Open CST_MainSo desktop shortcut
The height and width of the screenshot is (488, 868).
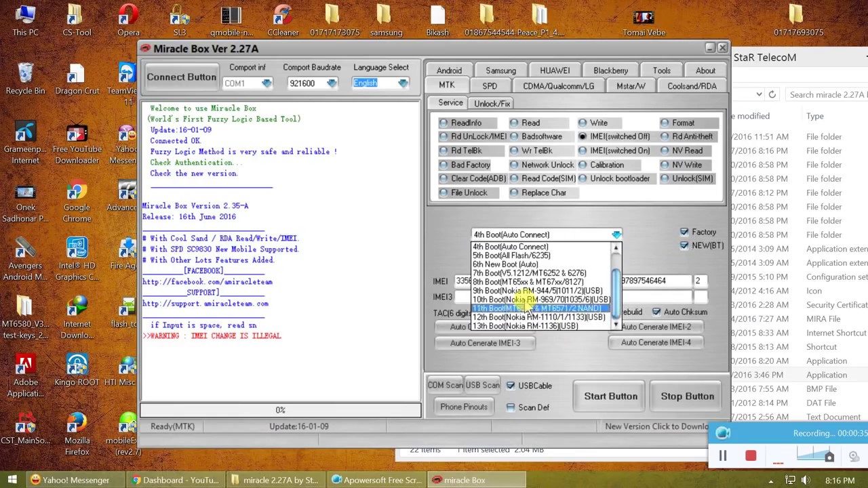(25, 428)
